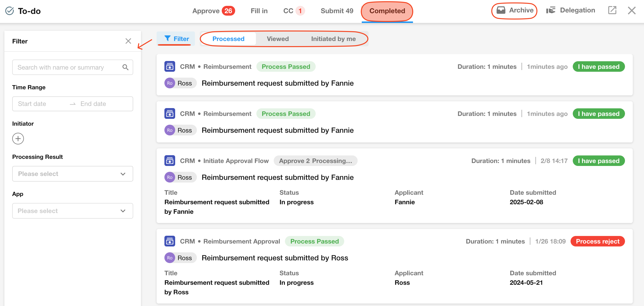Image resolution: width=644 pixels, height=306 pixels.
Task: Switch to the Submit 49 tab
Action: click(337, 11)
